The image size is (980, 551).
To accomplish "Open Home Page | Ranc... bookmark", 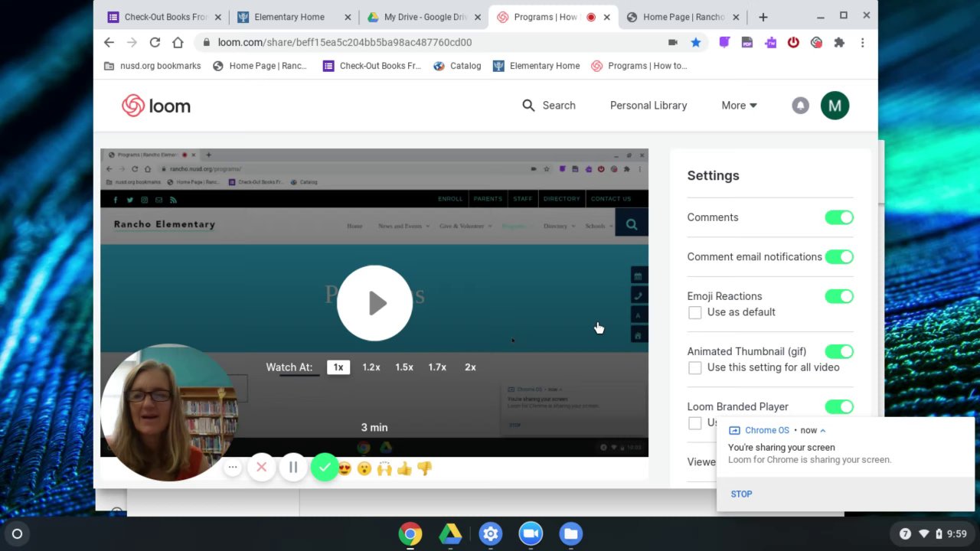I will pyautogui.click(x=260, y=66).
